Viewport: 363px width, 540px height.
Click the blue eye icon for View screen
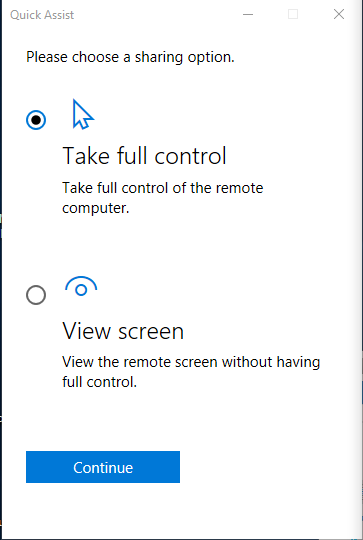coord(81,287)
